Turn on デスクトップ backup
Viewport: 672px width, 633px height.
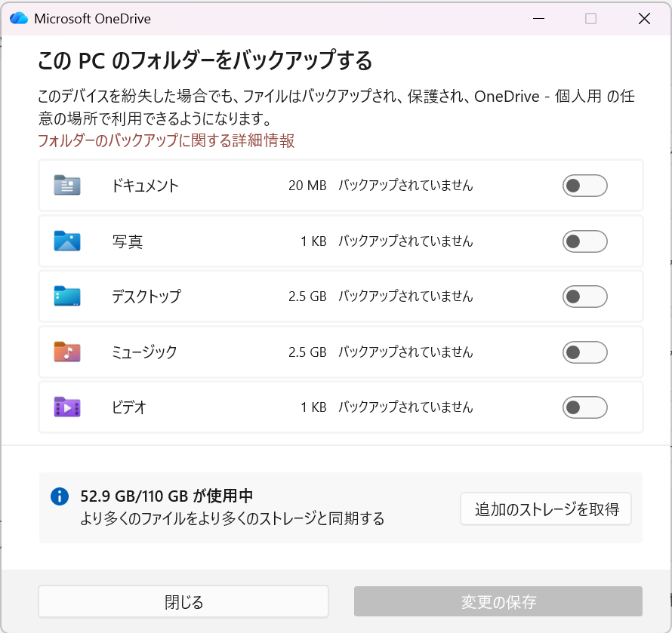(584, 297)
